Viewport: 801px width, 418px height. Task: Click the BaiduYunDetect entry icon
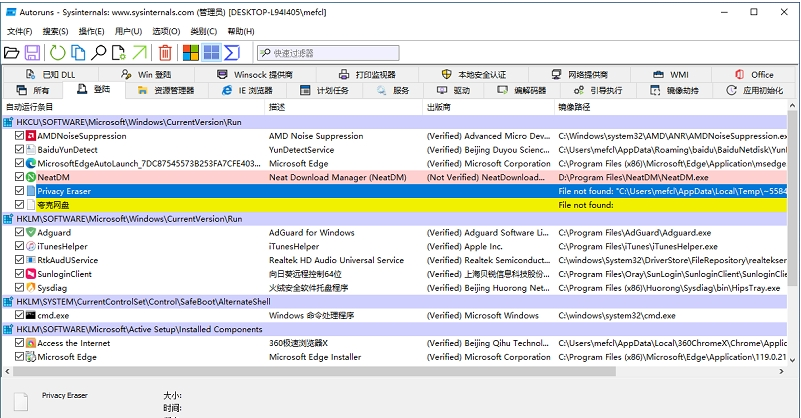(x=31, y=150)
